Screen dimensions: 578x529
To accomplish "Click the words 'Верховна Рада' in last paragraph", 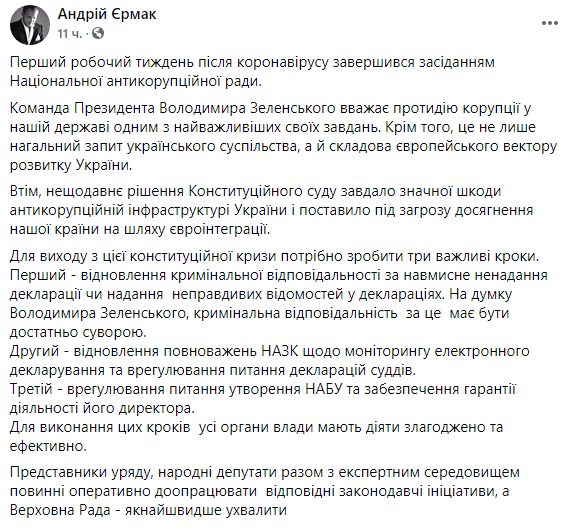I will 60,510.
